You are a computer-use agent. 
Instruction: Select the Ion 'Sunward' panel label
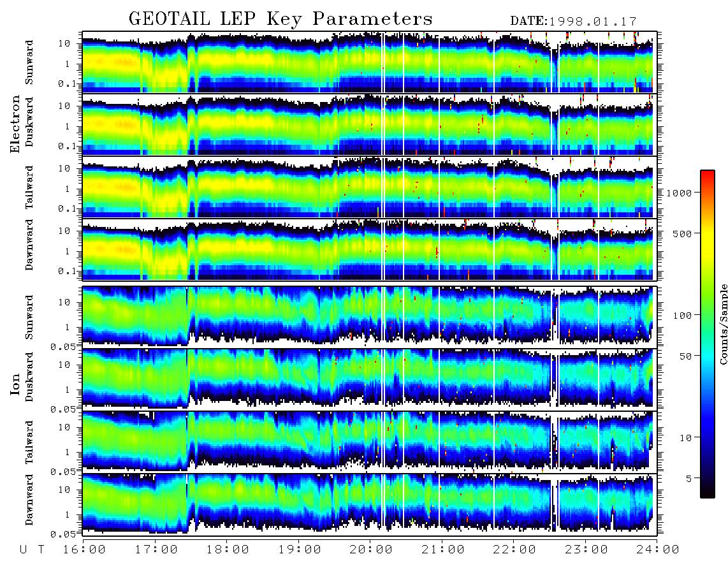coord(29,317)
